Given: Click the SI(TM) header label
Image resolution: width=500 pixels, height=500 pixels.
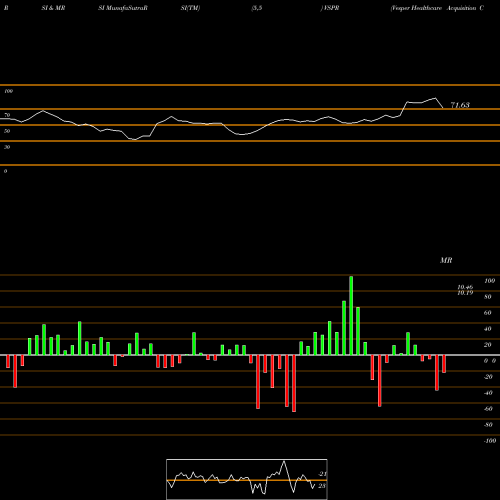Looking at the screenshot, I should point(190,8).
